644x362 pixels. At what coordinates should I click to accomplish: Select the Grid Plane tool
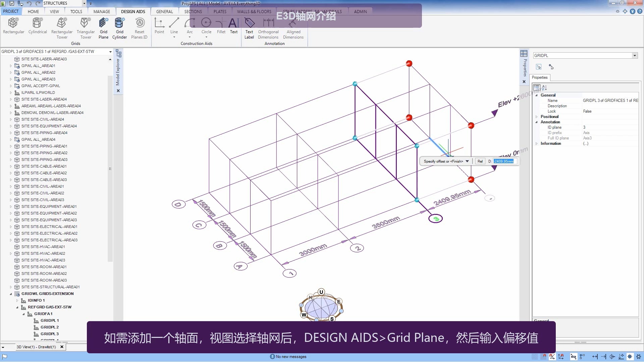pyautogui.click(x=103, y=27)
